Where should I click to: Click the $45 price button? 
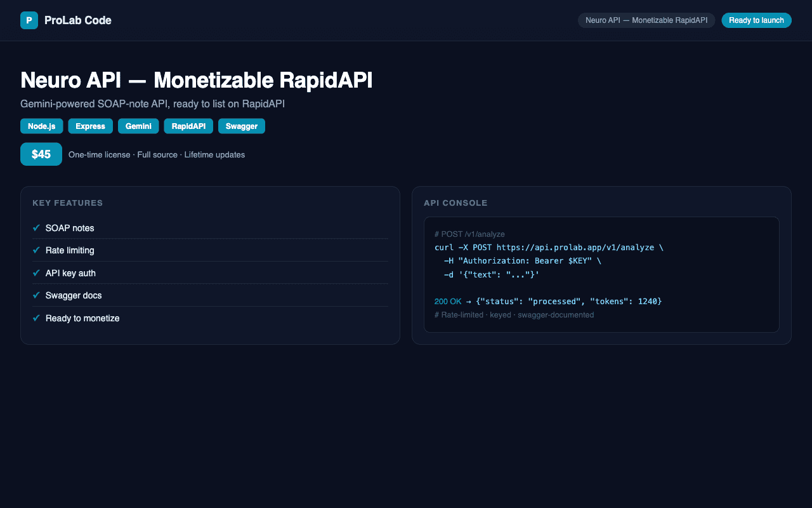[41, 154]
